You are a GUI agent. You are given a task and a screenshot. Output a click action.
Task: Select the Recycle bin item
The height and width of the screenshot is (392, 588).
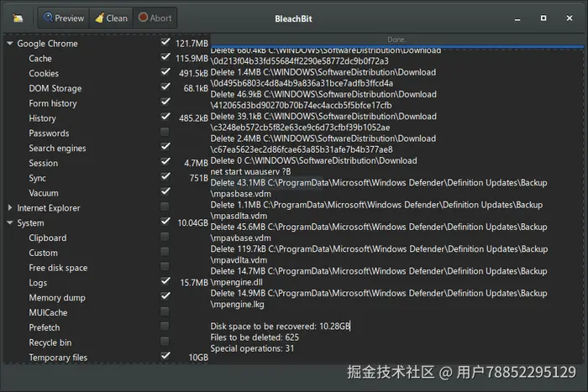click(50, 342)
